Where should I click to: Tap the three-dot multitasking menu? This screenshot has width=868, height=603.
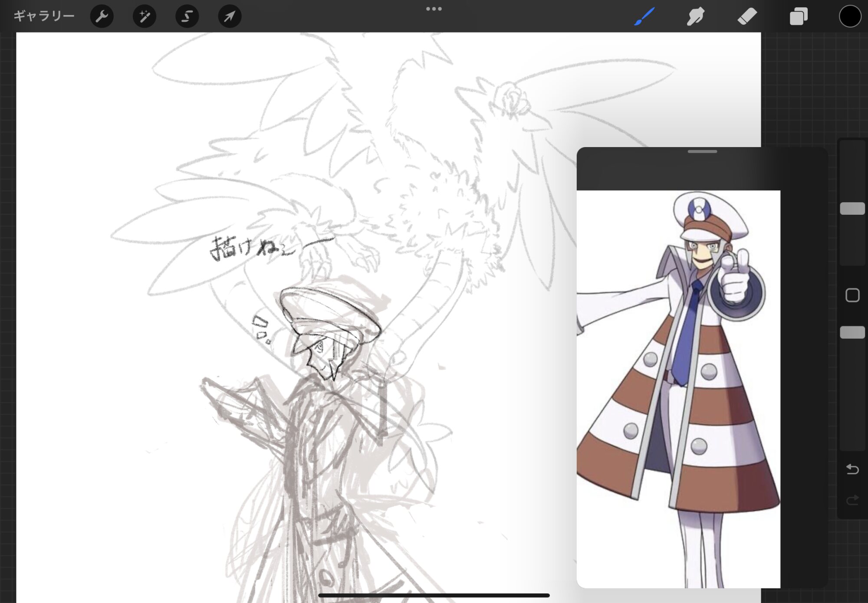[434, 9]
